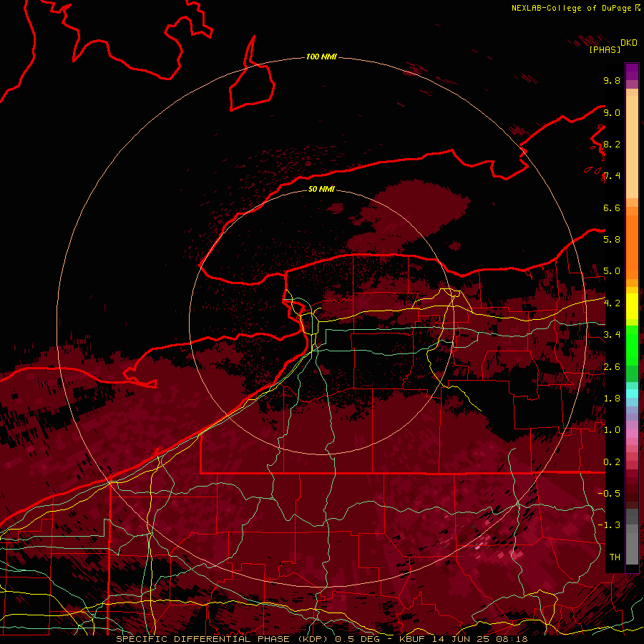Image resolution: width=644 pixels, height=644 pixels.
Task: Click the 100 NMI range ring label
Action: pyautogui.click(x=321, y=57)
